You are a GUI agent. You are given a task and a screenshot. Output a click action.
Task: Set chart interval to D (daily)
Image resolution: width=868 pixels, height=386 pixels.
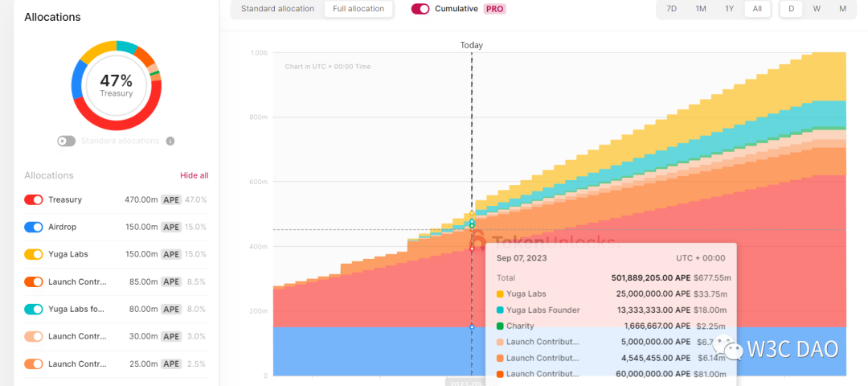pos(791,9)
